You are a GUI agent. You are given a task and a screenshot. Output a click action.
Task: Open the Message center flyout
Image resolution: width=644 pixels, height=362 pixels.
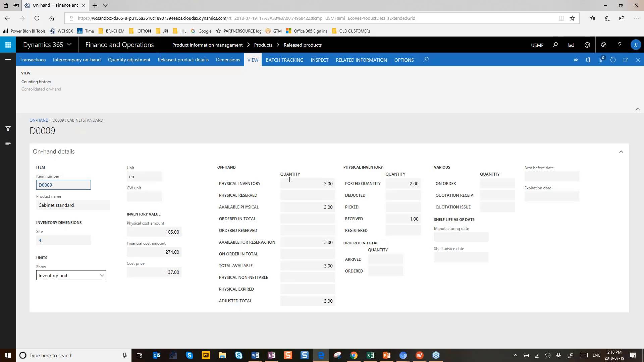(x=571, y=45)
